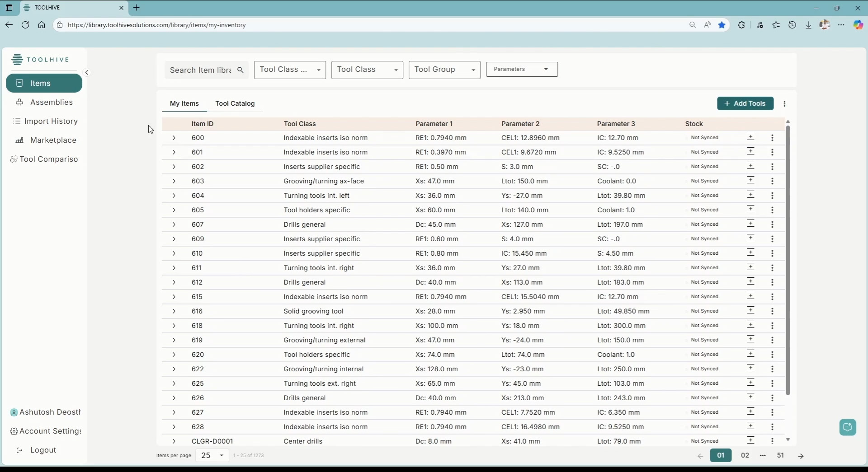Open the Parameters filter dropdown

[521, 69]
